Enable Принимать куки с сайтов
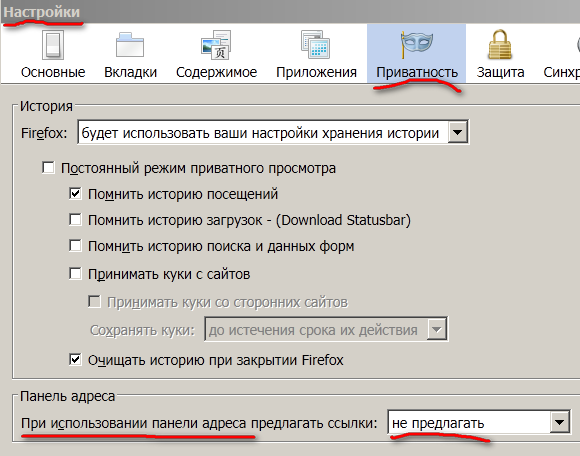This screenshot has width=580, height=456. (x=75, y=274)
